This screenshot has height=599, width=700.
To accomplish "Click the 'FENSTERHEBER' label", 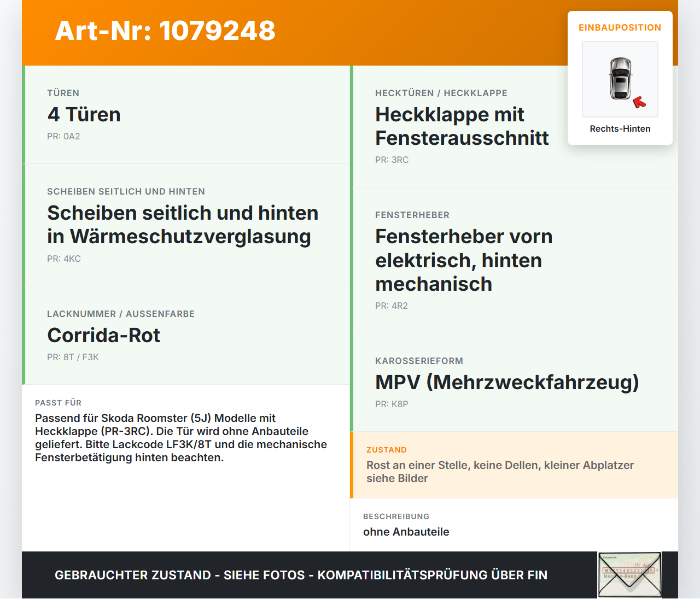I will tap(412, 215).
